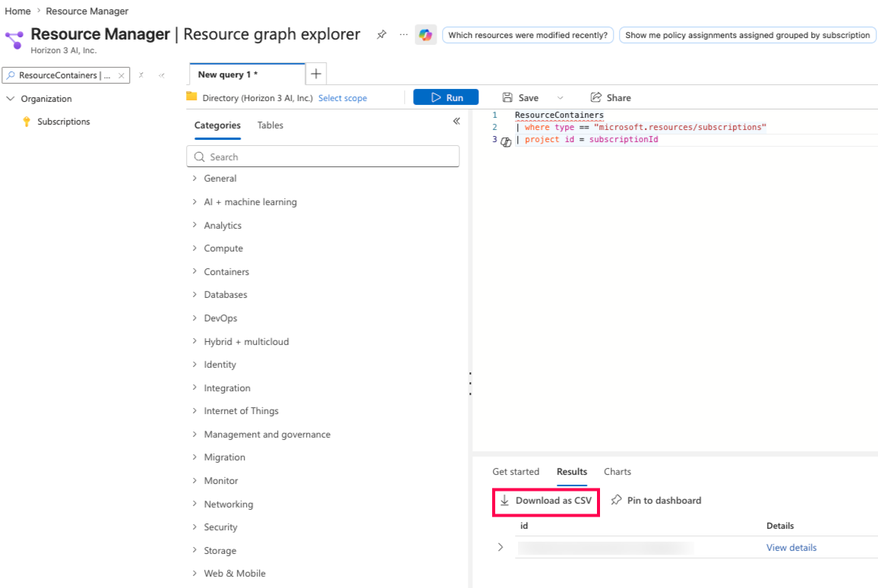Open the Get started tab
This screenshot has width=878, height=588.
point(516,472)
